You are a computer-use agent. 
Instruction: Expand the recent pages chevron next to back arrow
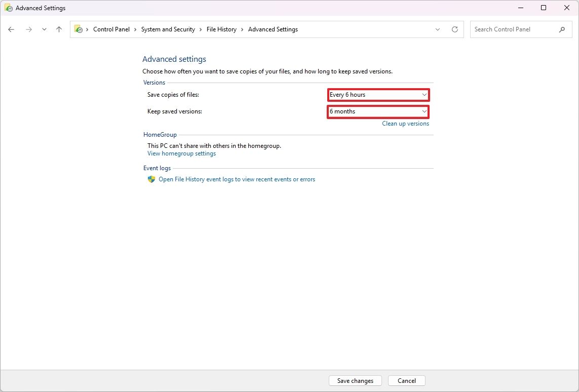point(44,29)
